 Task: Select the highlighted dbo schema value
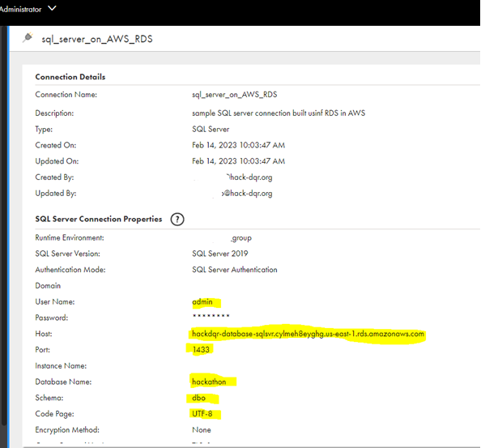pyautogui.click(x=198, y=398)
